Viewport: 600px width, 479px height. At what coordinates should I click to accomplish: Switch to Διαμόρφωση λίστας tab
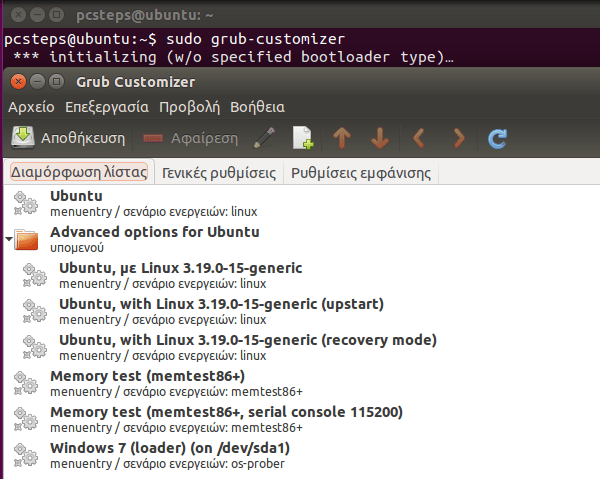pyautogui.click(x=79, y=172)
